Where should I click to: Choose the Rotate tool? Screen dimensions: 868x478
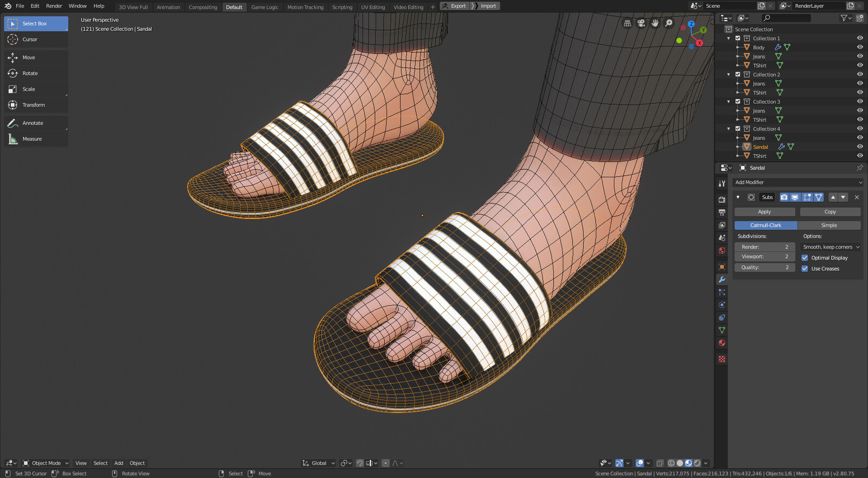pyautogui.click(x=36, y=73)
